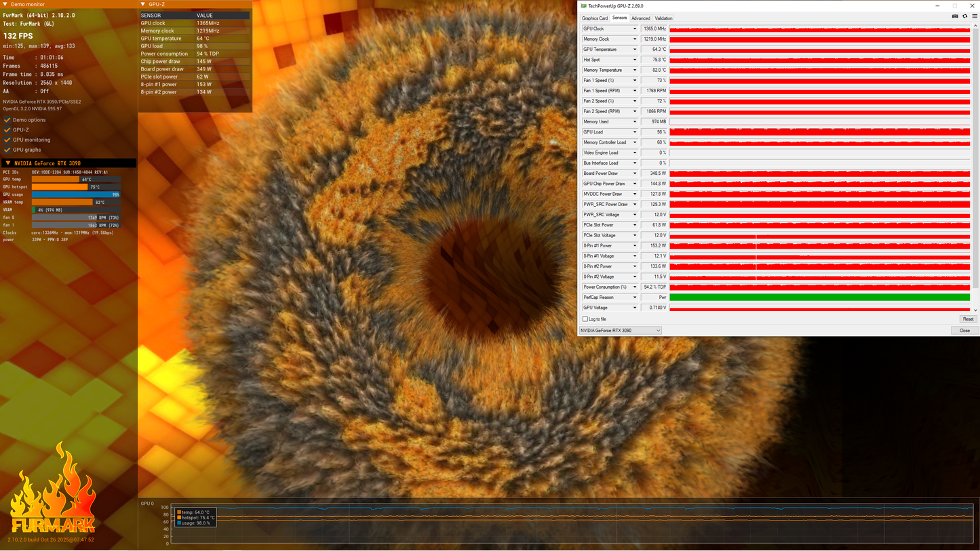This screenshot has width=980, height=551.
Task: Open the GPU-Z hamburger menu icon
Action: 974,16
